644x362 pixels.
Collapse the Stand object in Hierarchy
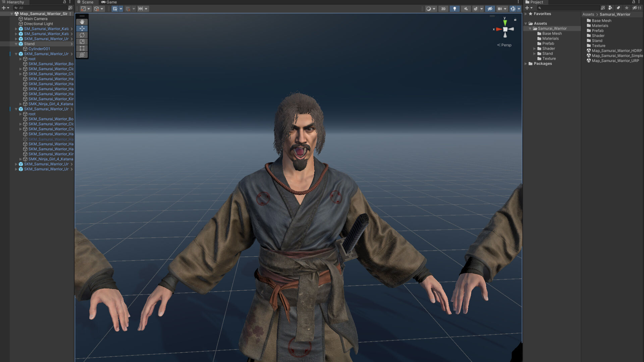point(16,44)
